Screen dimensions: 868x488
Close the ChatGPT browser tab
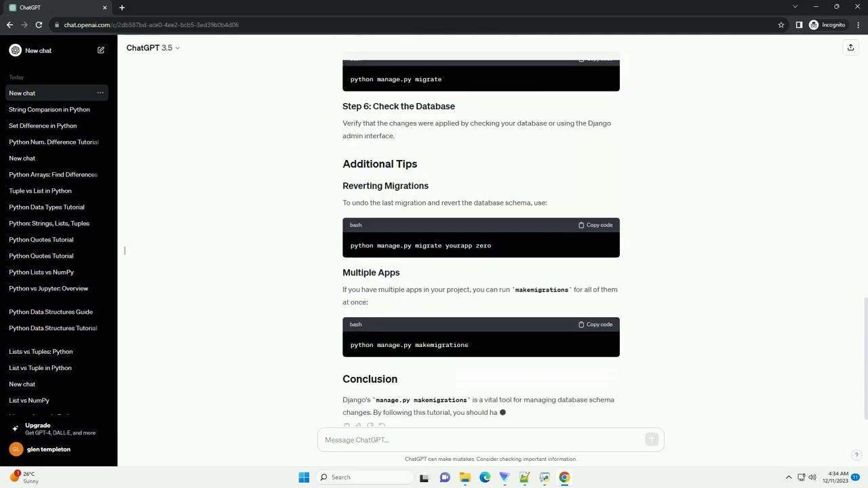click(104, 7)
